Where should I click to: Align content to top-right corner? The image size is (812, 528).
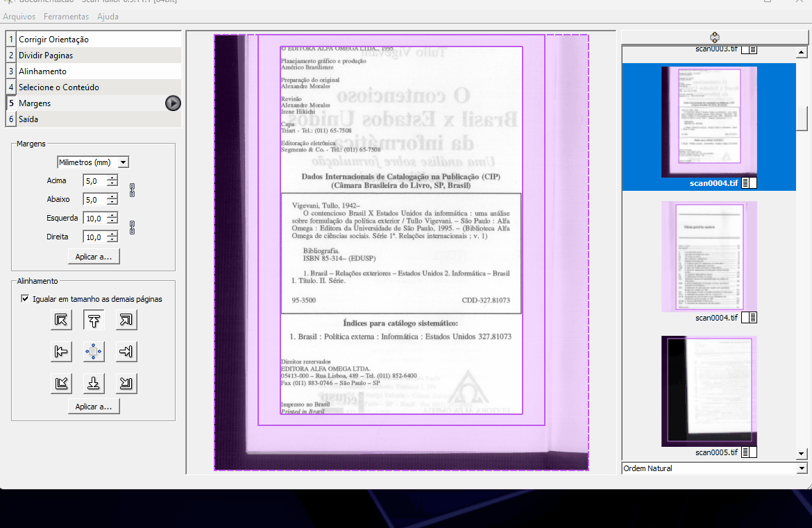click(126, 320)
